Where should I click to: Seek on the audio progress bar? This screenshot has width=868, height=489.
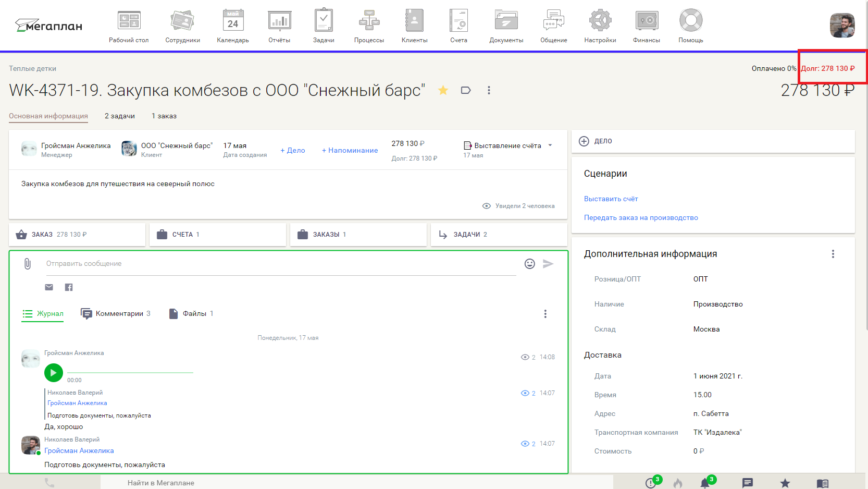pos(130,373)
